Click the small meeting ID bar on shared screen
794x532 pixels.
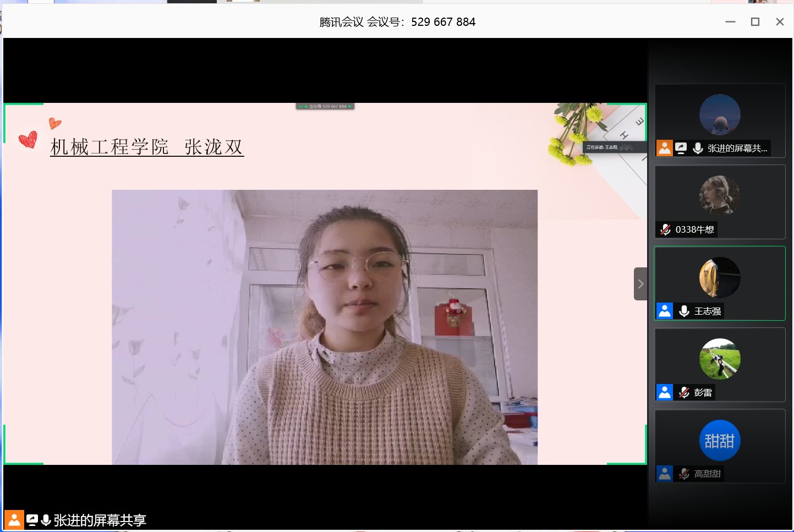(x=325, y=106)
